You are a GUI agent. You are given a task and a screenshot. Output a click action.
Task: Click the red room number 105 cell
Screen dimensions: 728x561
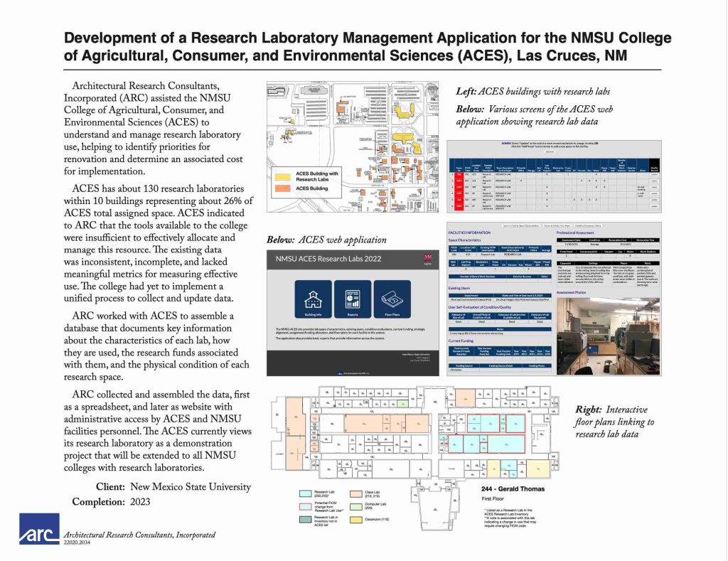[x=460, y=175]
